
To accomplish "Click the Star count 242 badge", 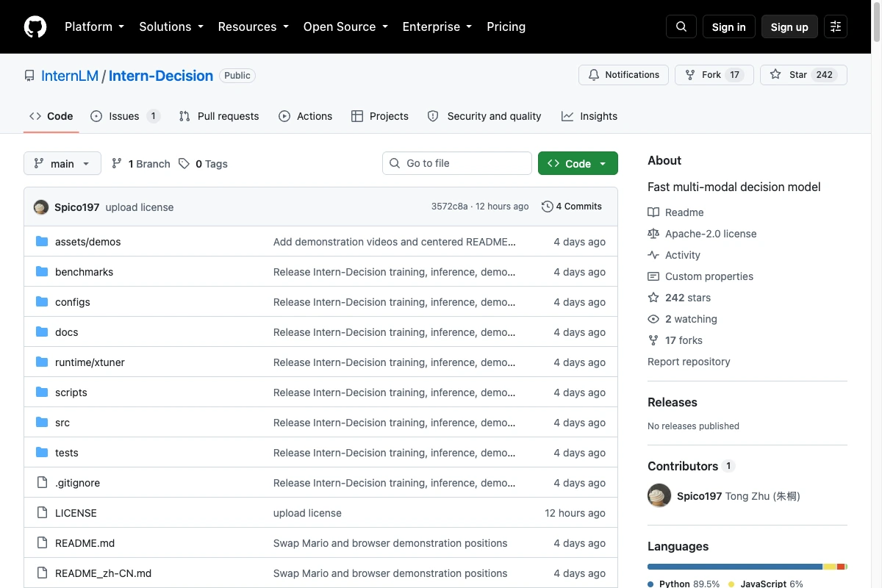I will [x=825, y=75].
